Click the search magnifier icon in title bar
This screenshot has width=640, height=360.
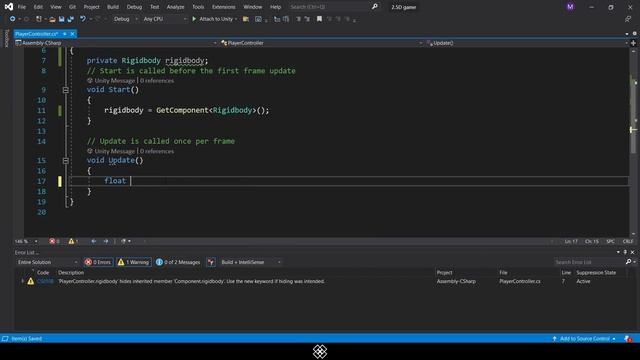375,7
